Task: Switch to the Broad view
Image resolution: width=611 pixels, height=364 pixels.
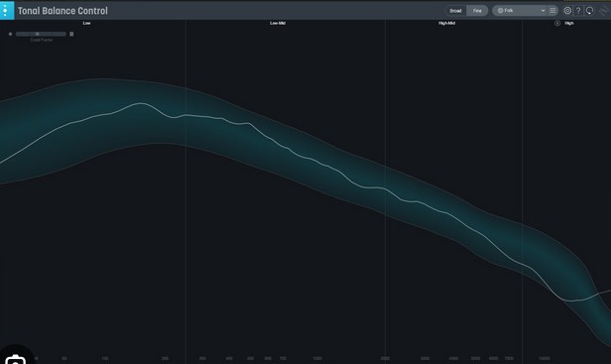Action: click(x=455, y=11)
